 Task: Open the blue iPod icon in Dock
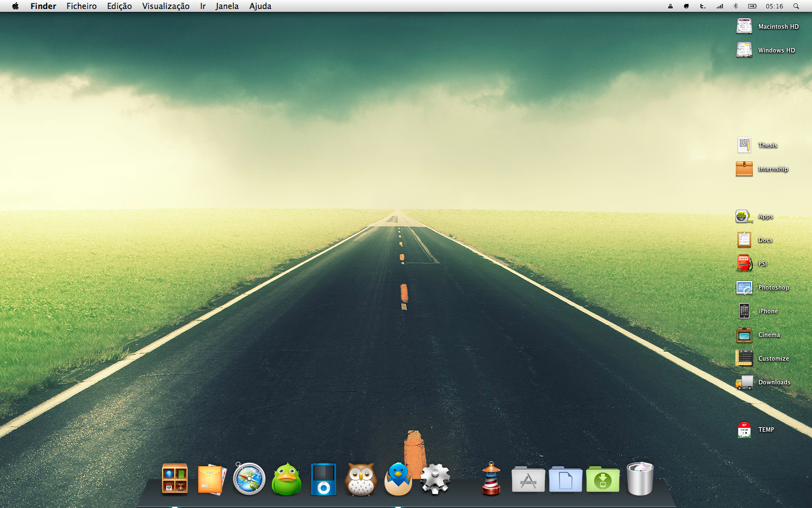click(324, 479)
